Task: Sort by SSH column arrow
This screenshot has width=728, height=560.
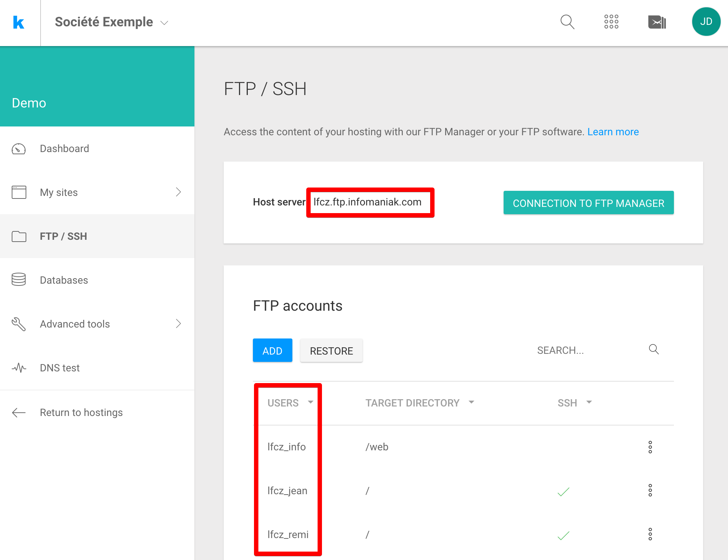Action: tap(589, 402)
